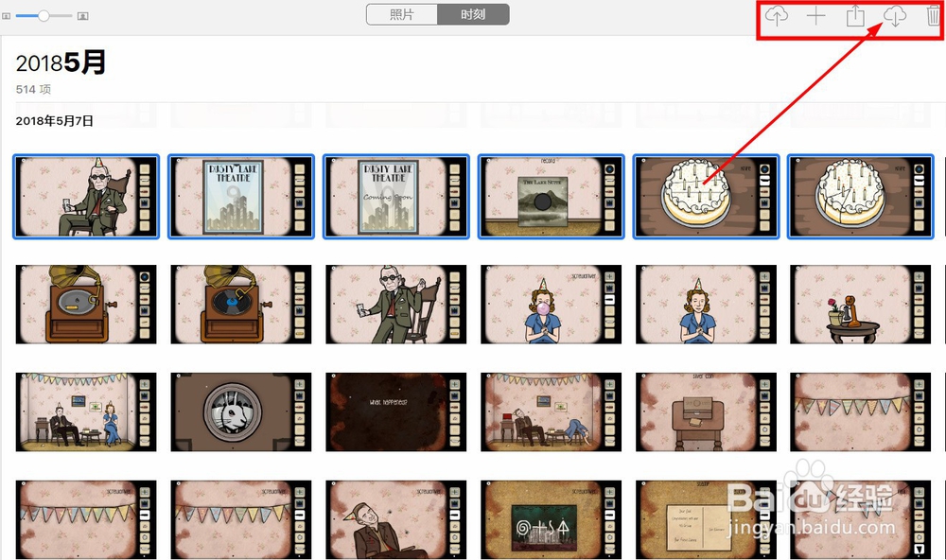This screenshot has width=946, height=560.
Task: Click the 2018年5月 heading
Action: pyautogui.click(x=61, y=62)
